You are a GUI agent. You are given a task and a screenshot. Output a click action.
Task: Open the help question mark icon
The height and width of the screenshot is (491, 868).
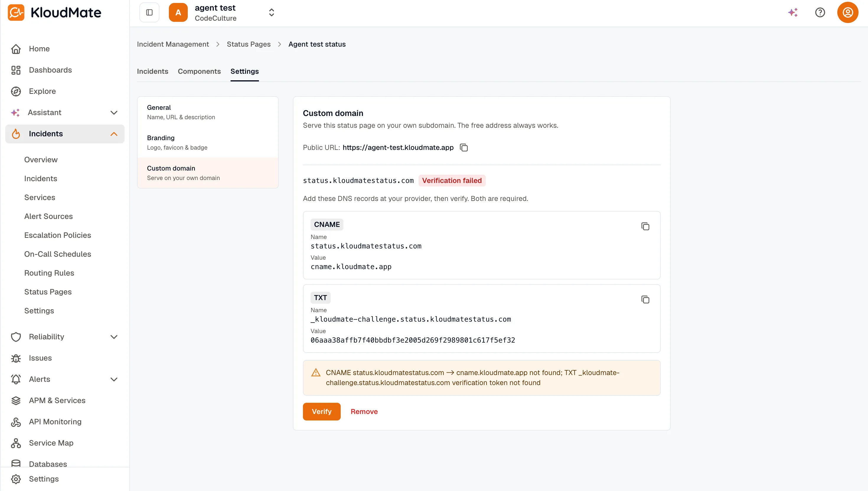coord(820,12)
